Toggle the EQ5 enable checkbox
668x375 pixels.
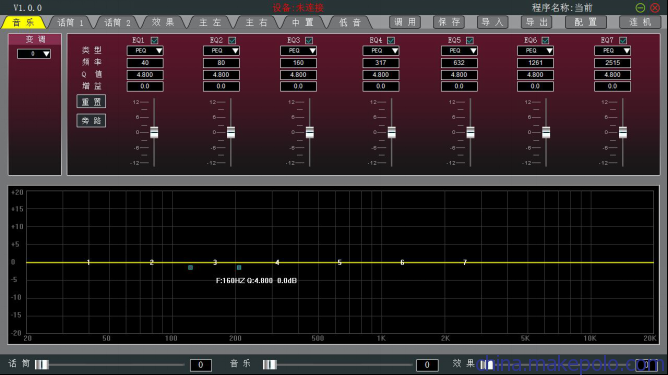[x=470, y=40]
